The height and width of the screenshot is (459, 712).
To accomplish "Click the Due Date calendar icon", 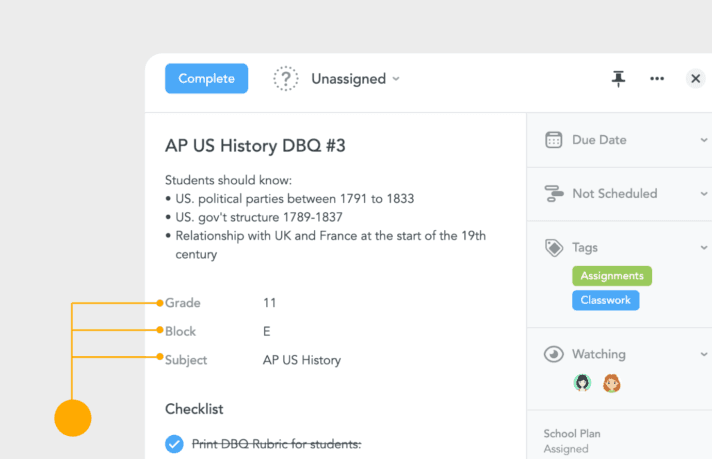I will point(553,140).
